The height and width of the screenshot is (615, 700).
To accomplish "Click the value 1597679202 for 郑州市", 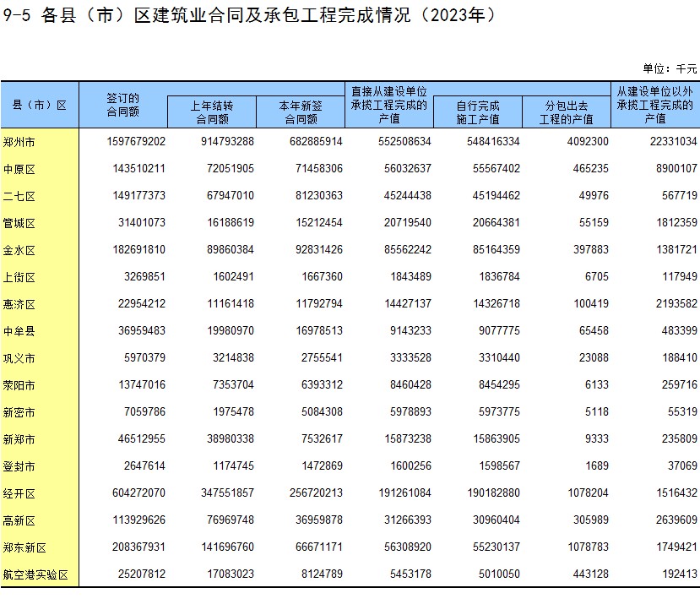I will [136, 142].
